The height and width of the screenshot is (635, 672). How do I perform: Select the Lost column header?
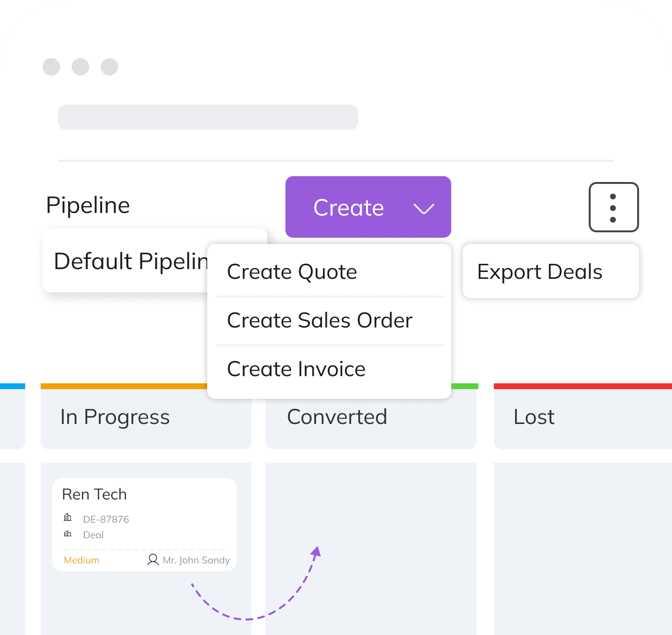(534, 417)
